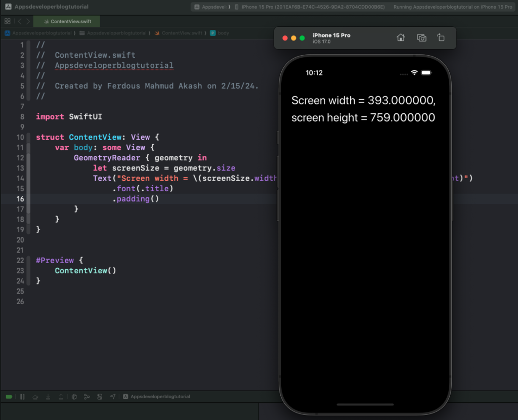The width and height of the screenshot is (518, 420).
Task: Pause app execution with the pause icon
Action: pyautogui.click(x=22, y=397)
